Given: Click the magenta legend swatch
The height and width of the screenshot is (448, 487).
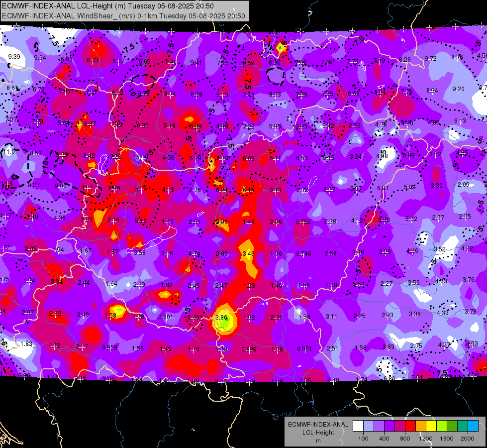Looking at the screenshot, I should tap(400, 426).
